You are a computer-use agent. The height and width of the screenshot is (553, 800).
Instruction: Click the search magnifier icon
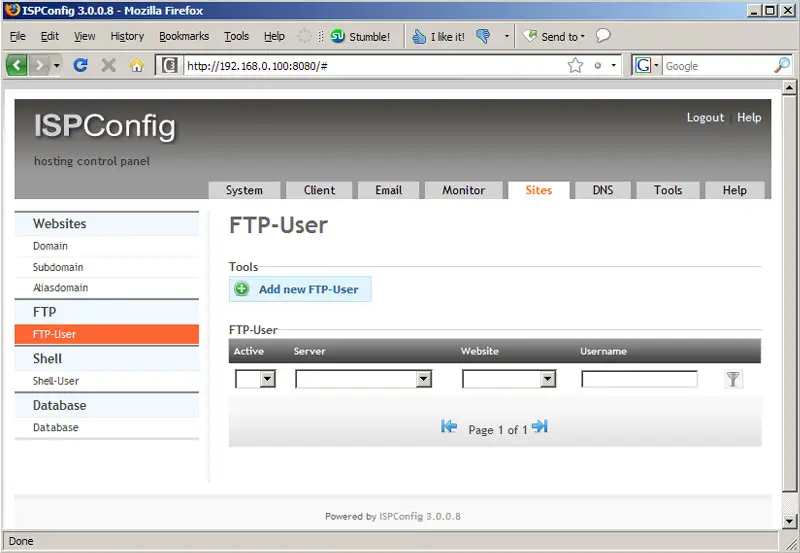tap(782, 65)
